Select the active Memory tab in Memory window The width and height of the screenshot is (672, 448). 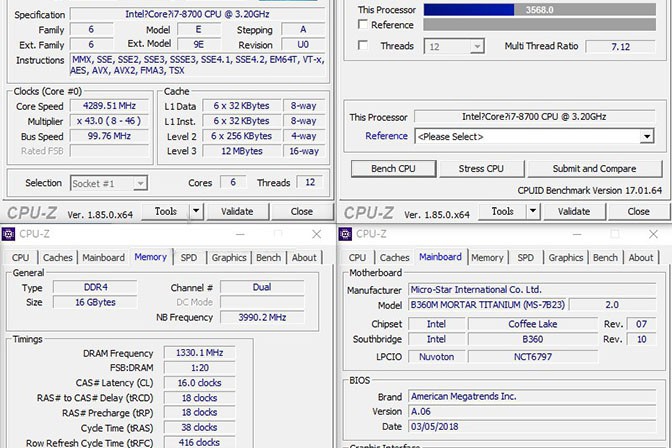[x=150, y=257]
